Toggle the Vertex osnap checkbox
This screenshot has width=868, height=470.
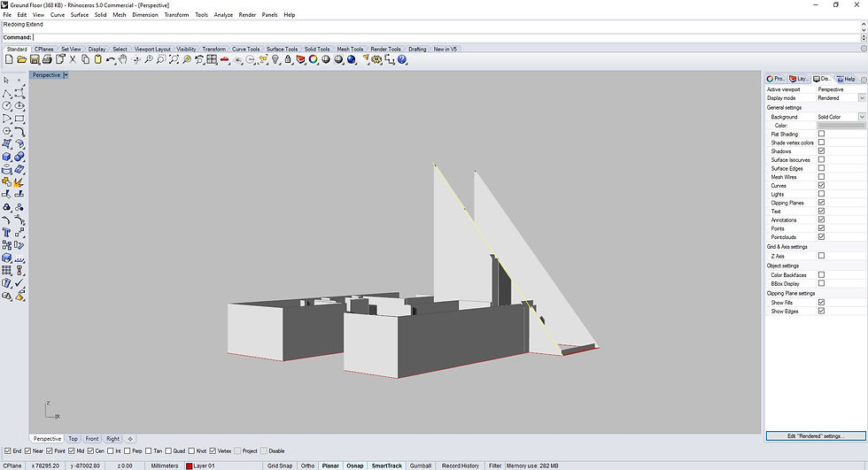(x=213, y=451)
